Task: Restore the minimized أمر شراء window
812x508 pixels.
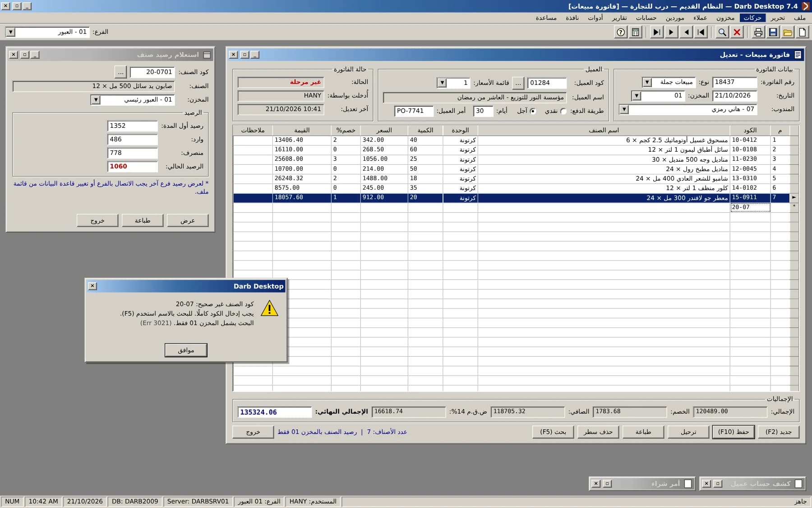Action: tap(607, 484)
